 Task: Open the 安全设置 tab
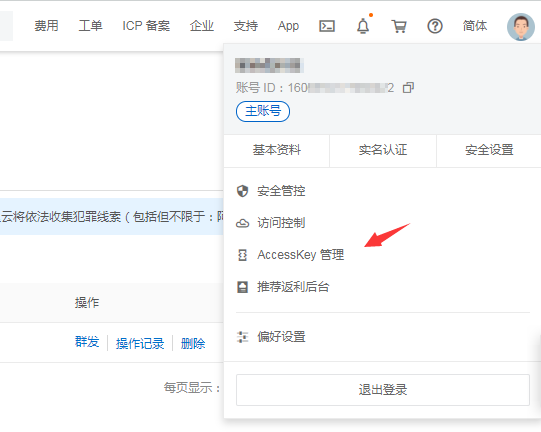(x=489, y=150)
